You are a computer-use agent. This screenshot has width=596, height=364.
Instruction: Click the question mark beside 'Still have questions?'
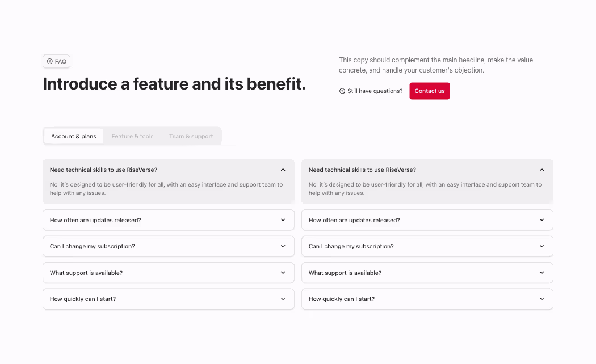(x=342, y=91)
